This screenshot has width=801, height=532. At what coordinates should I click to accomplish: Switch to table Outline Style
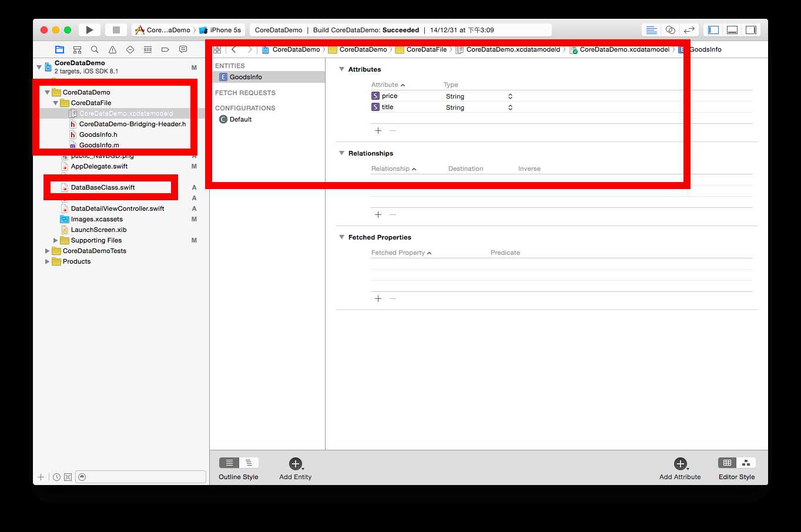click(229, 463)
